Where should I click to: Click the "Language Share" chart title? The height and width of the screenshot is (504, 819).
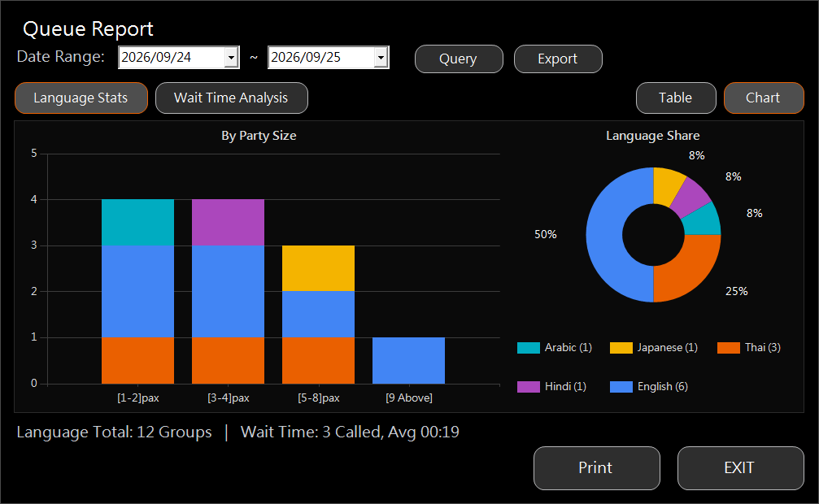pyautogui.click(x=653, y=136)
